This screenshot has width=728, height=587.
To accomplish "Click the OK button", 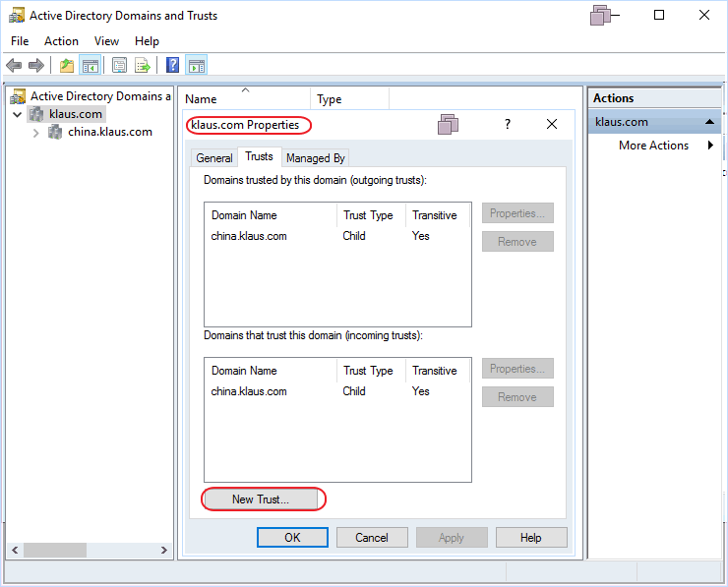I will pyautogui.click(x=292, y=538).
